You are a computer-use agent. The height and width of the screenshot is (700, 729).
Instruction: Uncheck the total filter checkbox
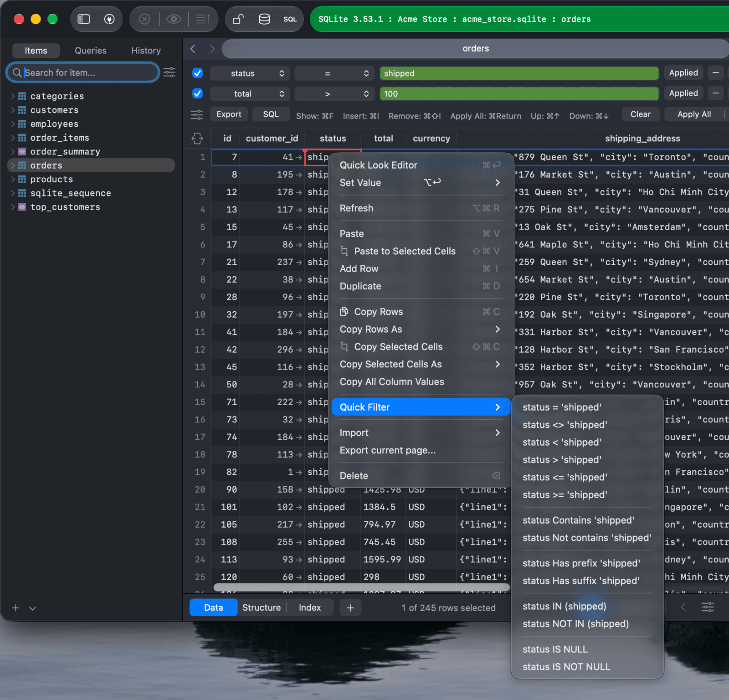click(197, 93)
